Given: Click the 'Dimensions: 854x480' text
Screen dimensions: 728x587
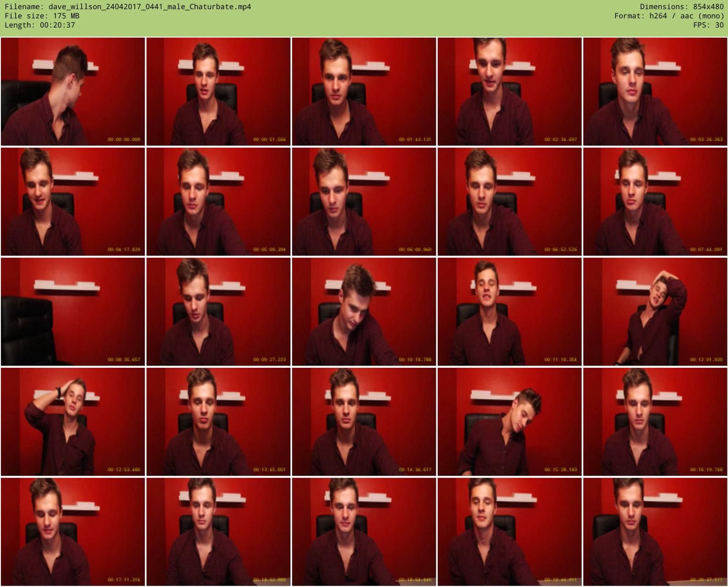Looking at the screenshot, I should 682,7.
